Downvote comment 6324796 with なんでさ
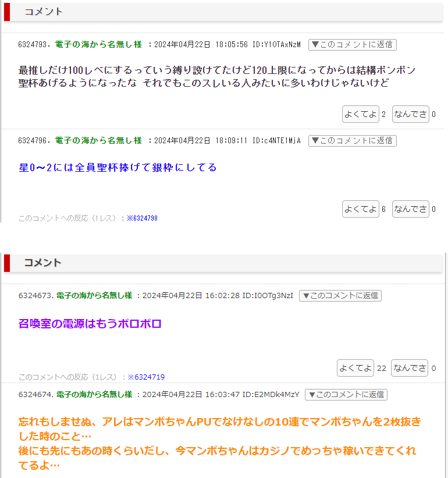448x478 pixels. 410,209
